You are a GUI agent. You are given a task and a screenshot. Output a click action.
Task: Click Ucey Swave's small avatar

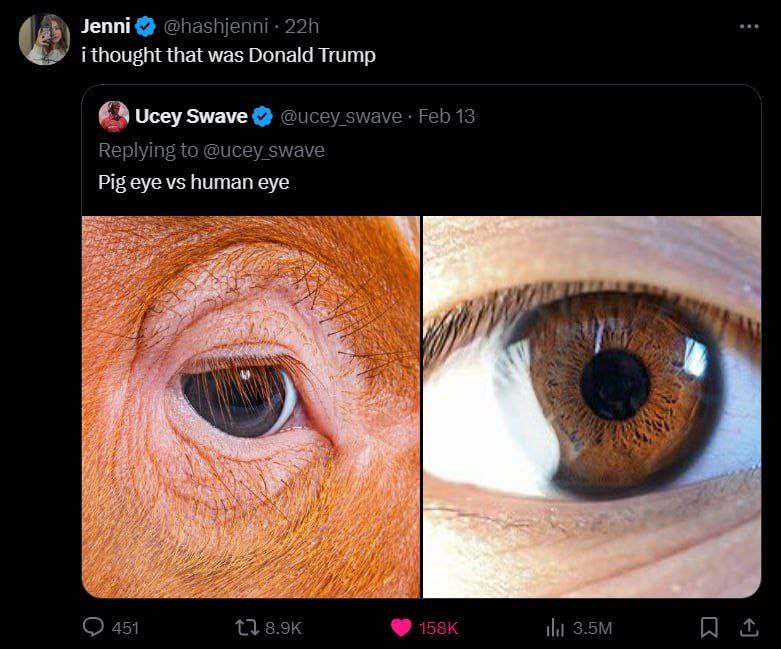coord(114,116)
